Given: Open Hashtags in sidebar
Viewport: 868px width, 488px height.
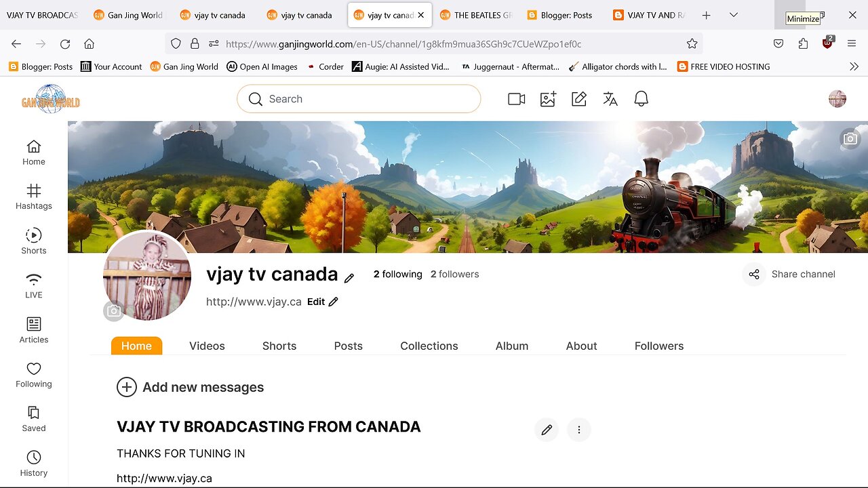Looking at the screenshot, I should (34, 197).
